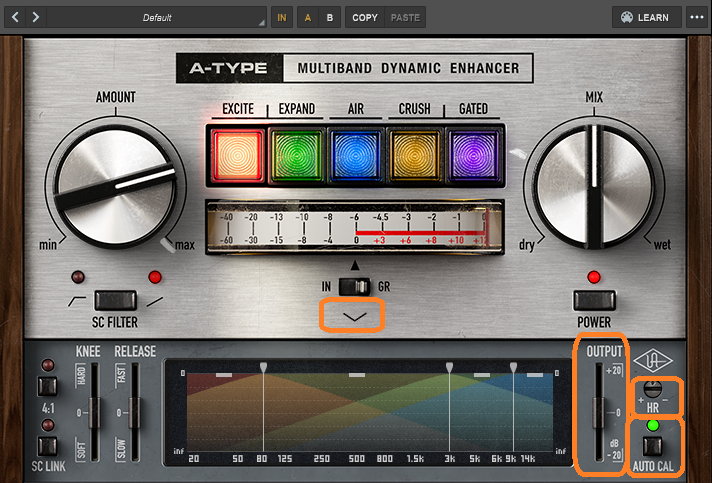The width and height of the screenshot is (712, 483).
Task: Open the three-dots options menu
Action: pos(696,17)
